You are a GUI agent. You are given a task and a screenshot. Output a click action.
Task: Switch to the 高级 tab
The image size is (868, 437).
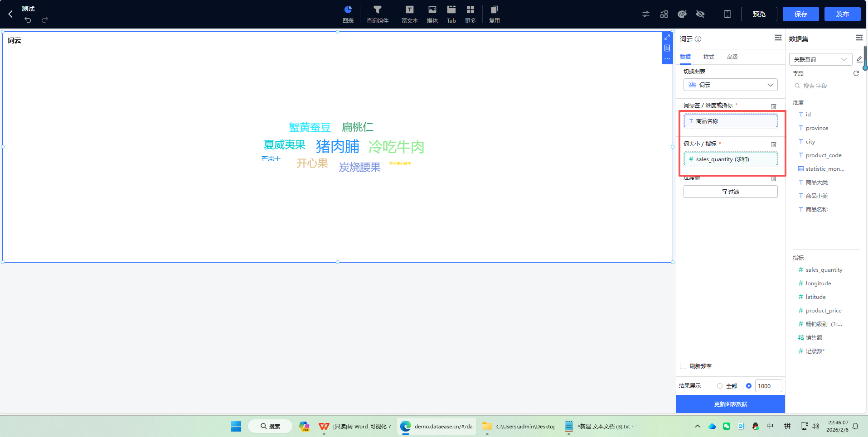[732, 57]
